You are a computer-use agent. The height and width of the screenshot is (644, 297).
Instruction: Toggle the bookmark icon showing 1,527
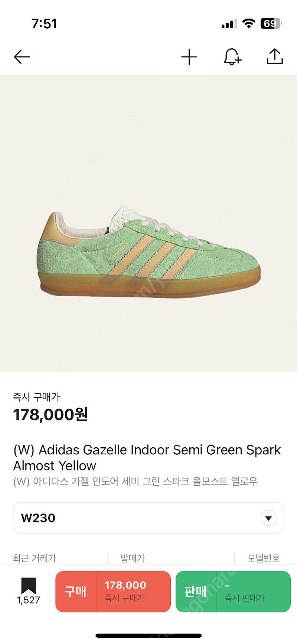(28, 591)
